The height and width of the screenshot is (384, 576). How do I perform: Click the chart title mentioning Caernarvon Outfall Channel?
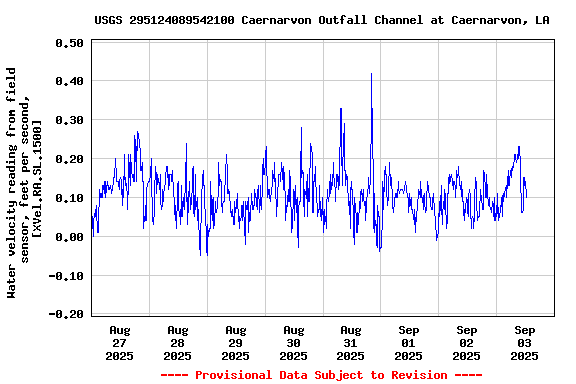pyautogui.click(x=322, y=20)
